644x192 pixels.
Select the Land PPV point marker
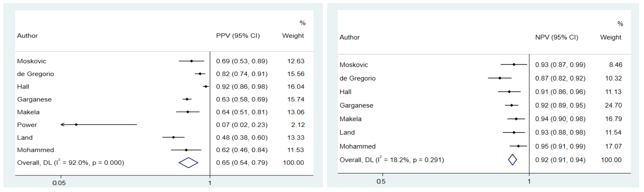click(174, 137)
